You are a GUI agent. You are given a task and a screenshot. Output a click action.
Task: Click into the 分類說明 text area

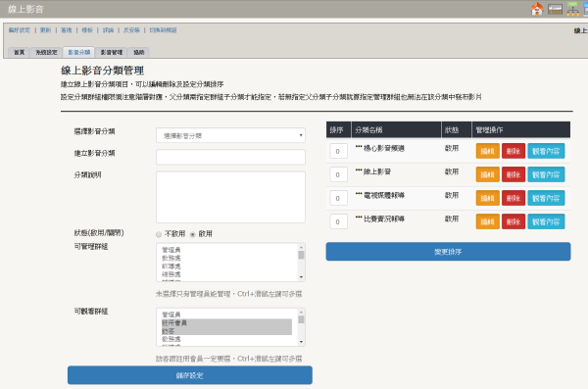[230, 197]
